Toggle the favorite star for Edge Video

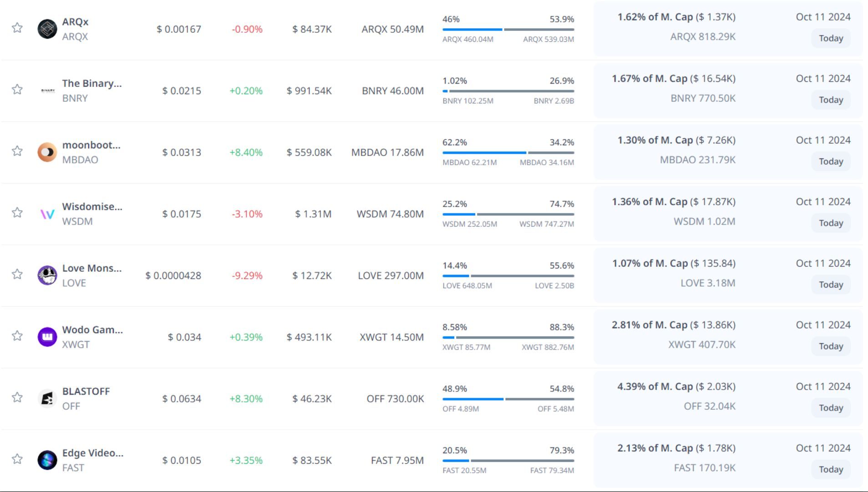pyautogui.click(x=17, y=459)
